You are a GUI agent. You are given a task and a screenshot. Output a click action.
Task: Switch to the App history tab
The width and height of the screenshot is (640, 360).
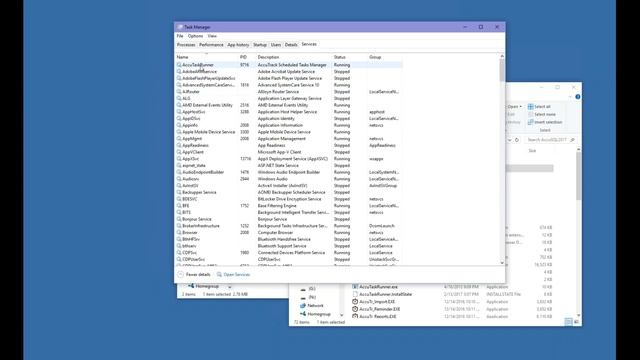(238, 45)
